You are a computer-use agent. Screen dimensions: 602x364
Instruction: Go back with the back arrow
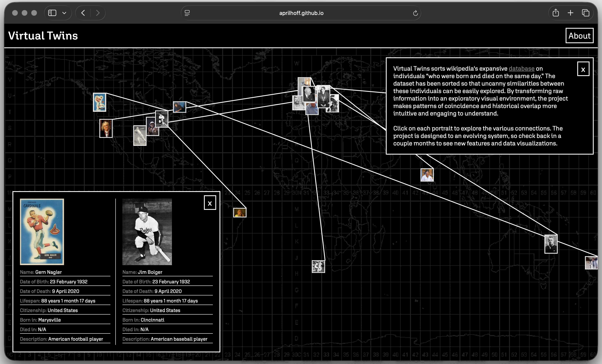(x=83, y=13)
